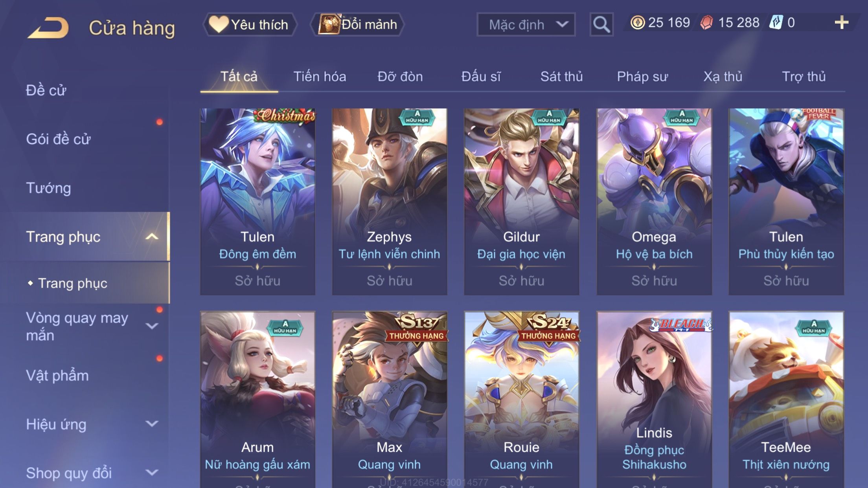Open Tướng in the sidebar
This screenshot has height=488, width=868.
48,188
